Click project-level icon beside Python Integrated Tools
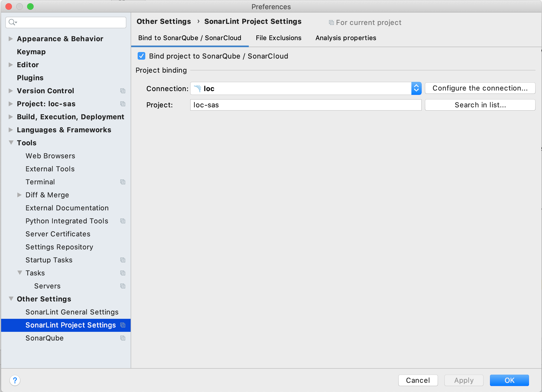The image size is (542, 392). (123, 221)
